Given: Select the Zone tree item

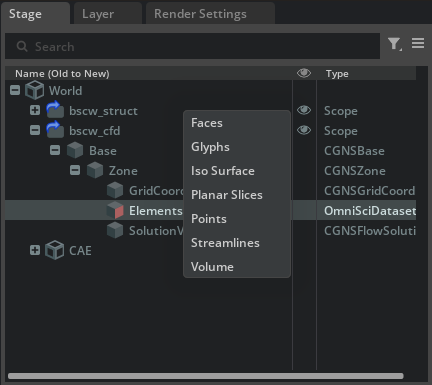Looking at the screenshot, I should [x=123, y=171].
